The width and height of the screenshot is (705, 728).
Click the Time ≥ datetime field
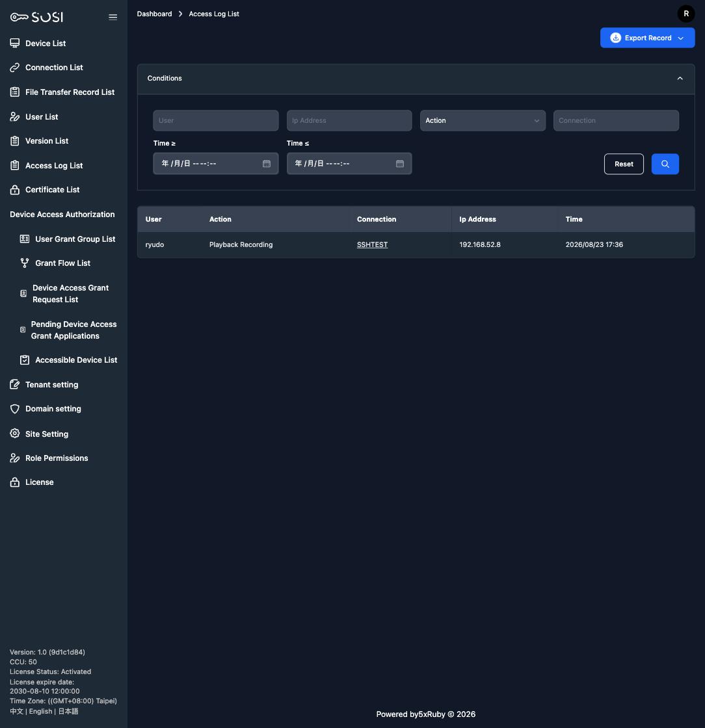coord(215,163)
